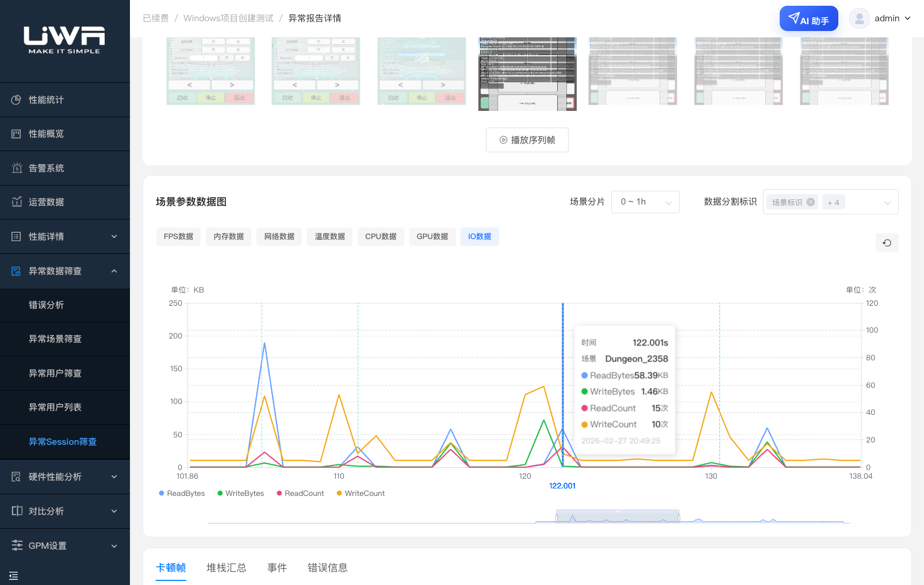924x585 pixels.
Task: Click the 性能概览 sidebar icon
Action: 16,134
